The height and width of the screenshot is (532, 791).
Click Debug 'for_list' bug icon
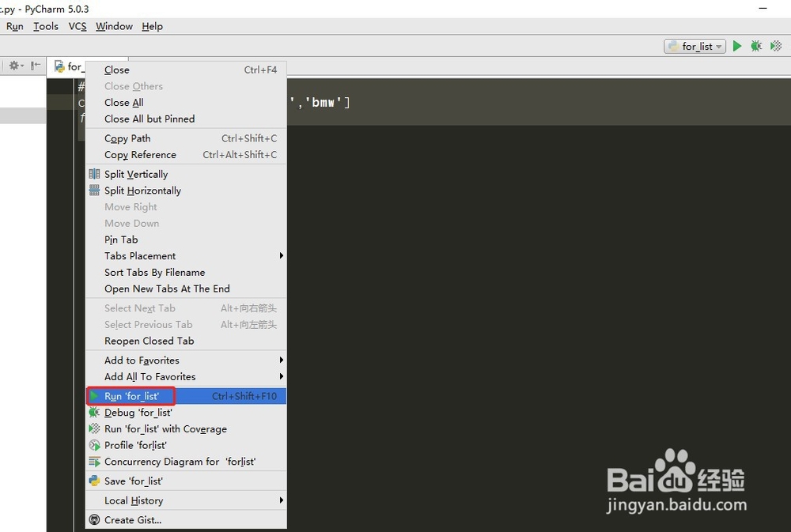(94, 413)
